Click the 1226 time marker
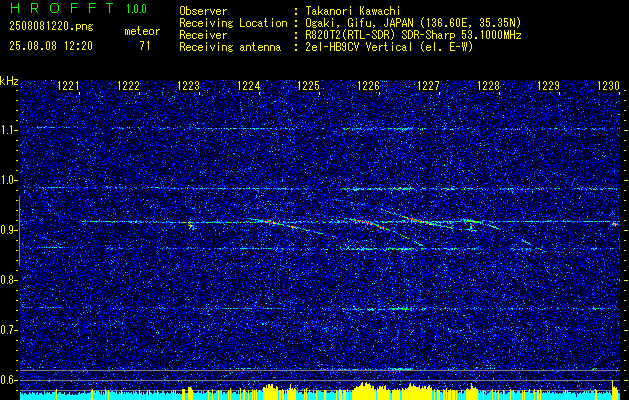 click(368, 86)
